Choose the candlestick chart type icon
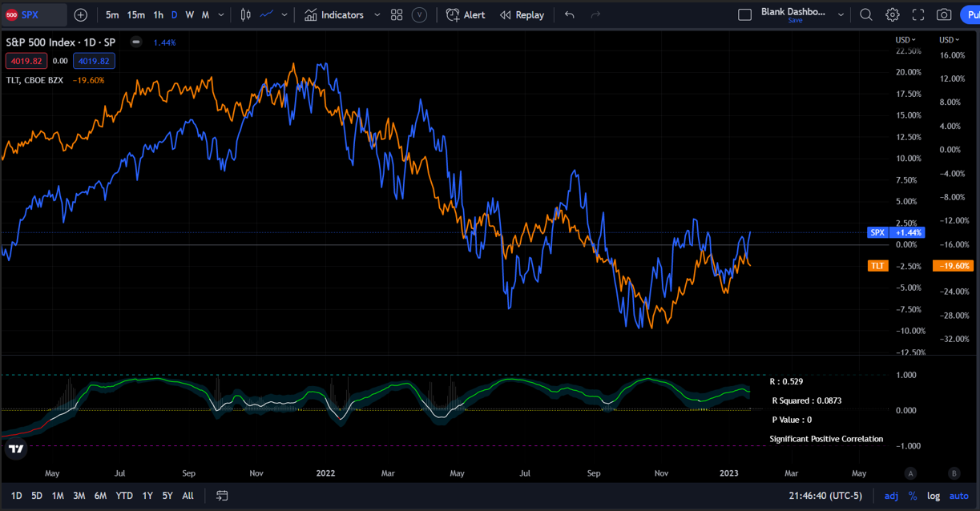 coord(245,14)
